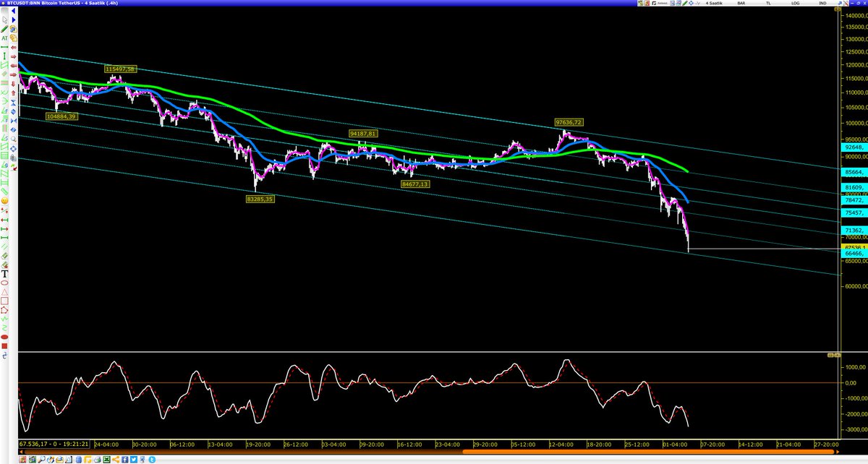
Task: Select the vertical line drawing tool
Action: click(x=4, y=56)
